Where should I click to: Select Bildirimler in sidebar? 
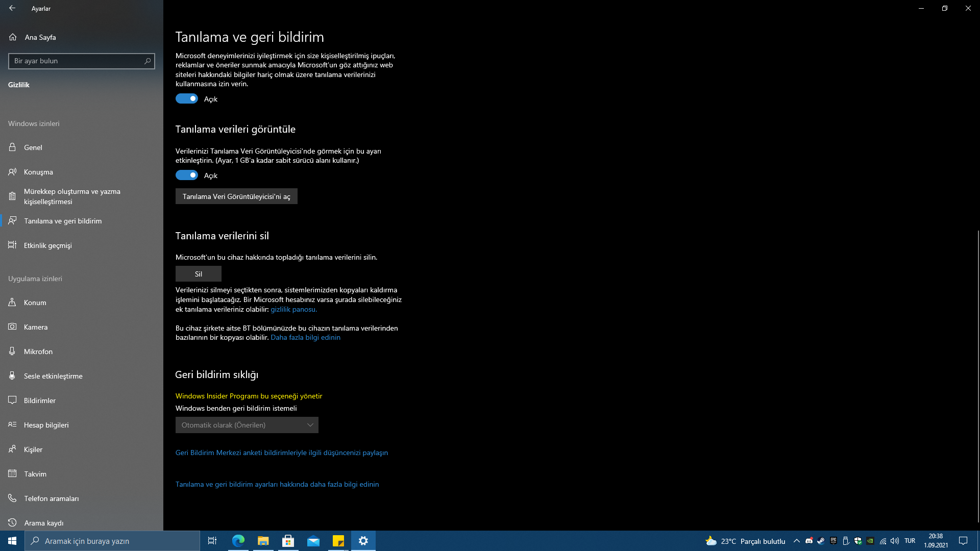point(40,400)
